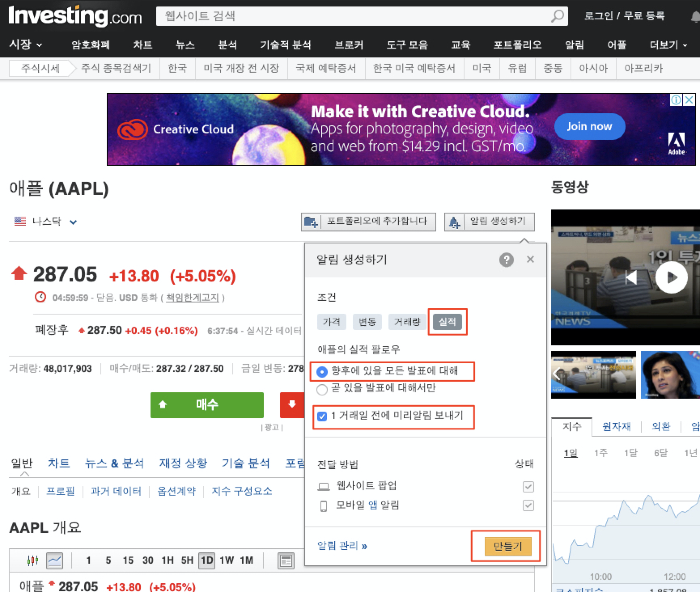
Task: Click the Join now ad button
Action: pos(590,127)
